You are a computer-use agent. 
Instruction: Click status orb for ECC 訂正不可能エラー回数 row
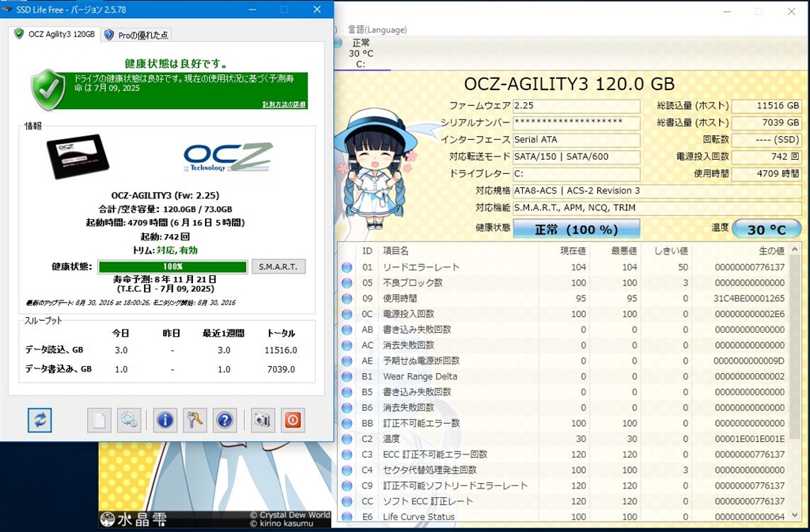[346, 455]
